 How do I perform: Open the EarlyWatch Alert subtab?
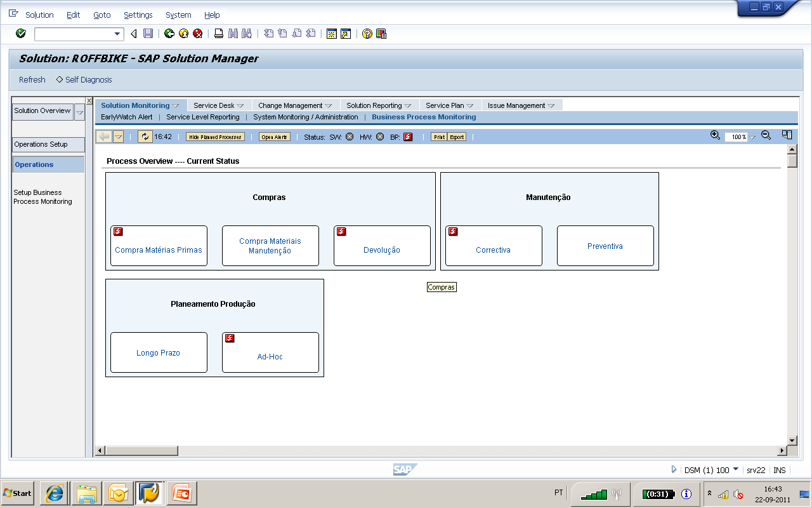tap(127, 117)
